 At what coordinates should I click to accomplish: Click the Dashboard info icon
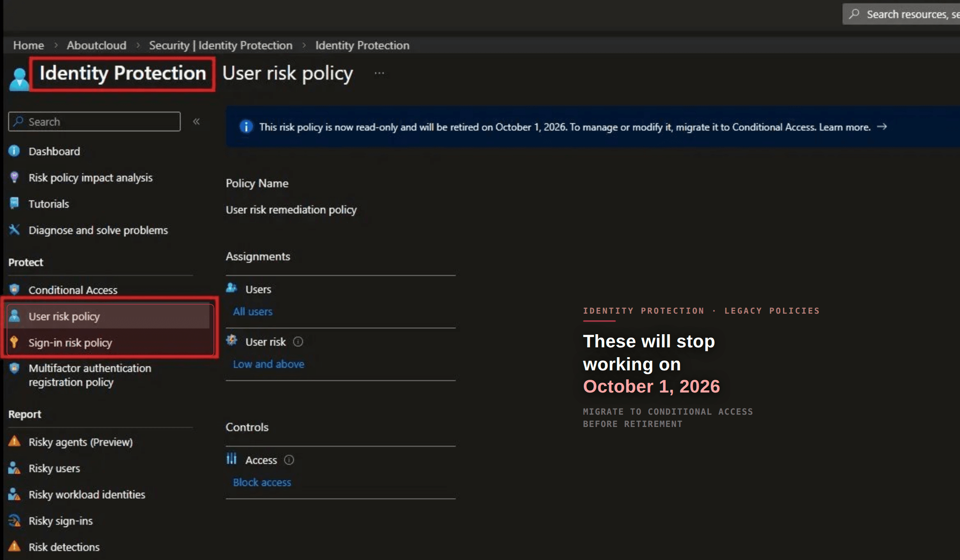14,151
